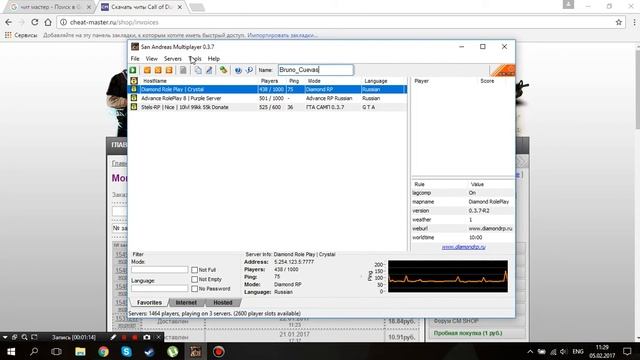Click the Language filter input field

[160, 289]
